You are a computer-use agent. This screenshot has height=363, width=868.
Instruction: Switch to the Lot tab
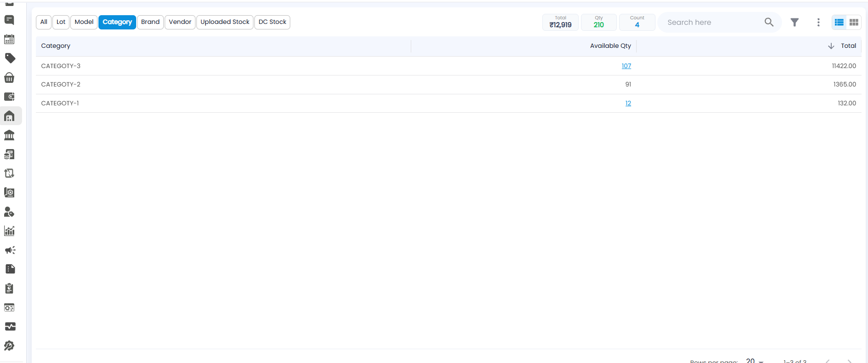tap(61, 22)
